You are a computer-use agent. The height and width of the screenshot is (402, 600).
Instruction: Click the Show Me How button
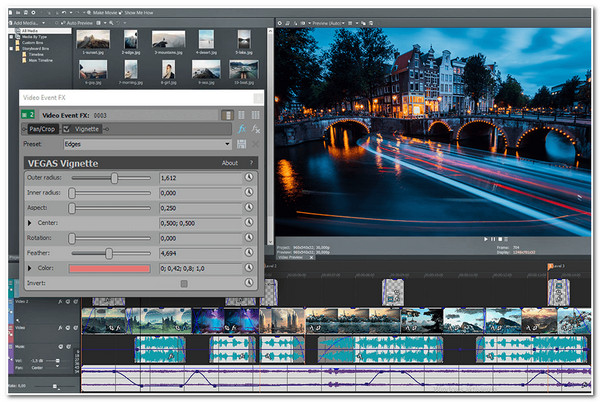pyautogui.click(x=136, y=13)
